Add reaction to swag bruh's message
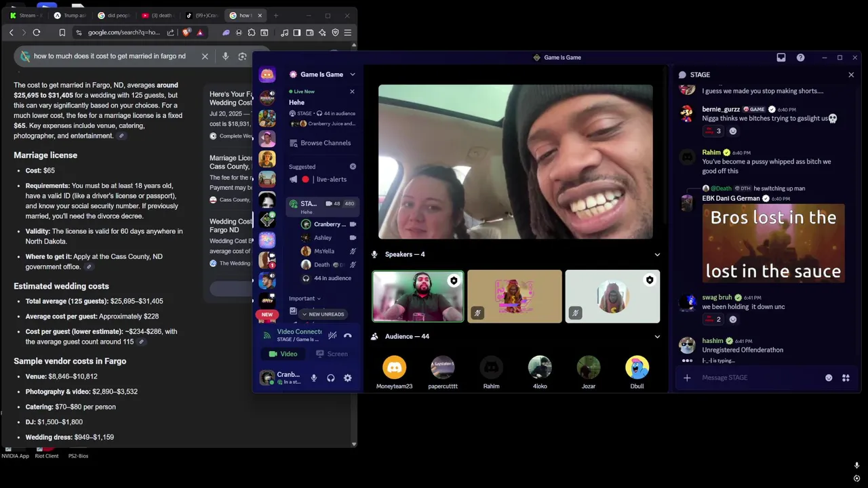 point(732,319)
